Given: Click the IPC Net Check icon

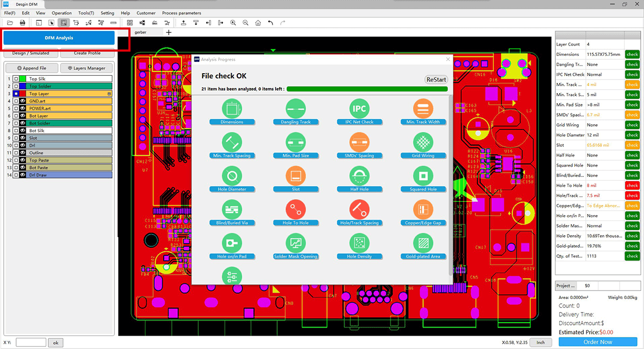Looking at the screenshot, I should 359,109.
